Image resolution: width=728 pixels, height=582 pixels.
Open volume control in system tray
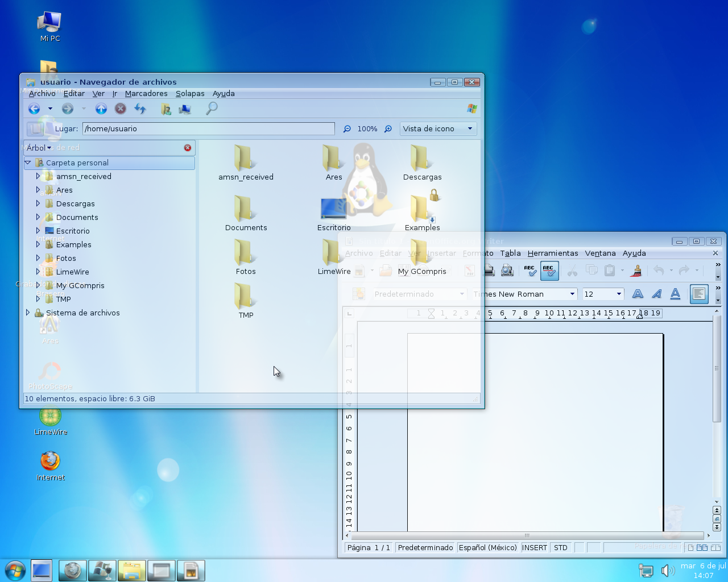tap(668, 570)
